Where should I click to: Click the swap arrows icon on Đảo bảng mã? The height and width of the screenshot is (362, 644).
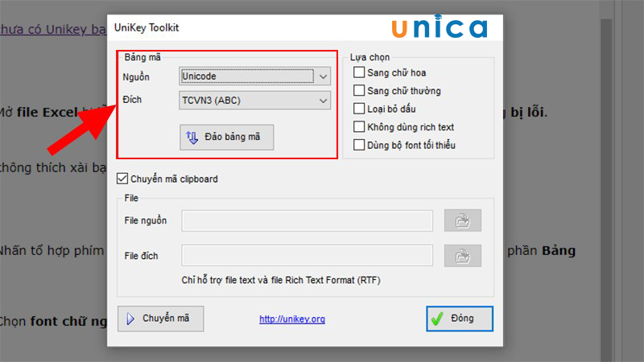[192, 137]
